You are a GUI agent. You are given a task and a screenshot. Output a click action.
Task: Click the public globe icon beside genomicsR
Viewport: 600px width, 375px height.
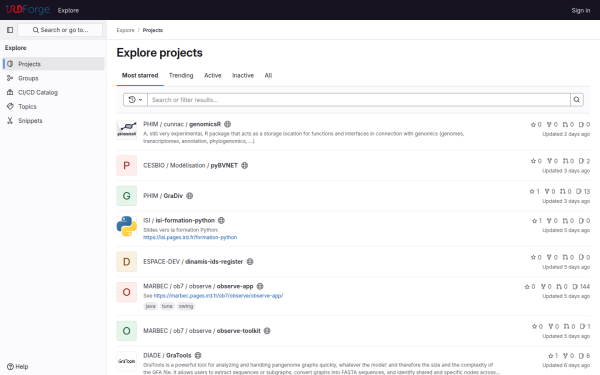(x=228, y=124)
